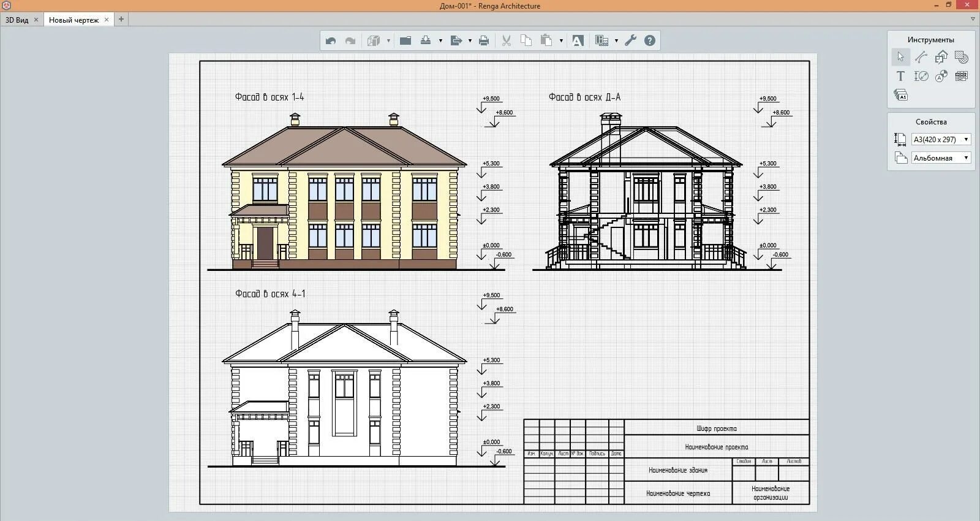Viewport: 980px width, 521px height.
Task: Open Help with the question mark icon
Action: point(650,40)
